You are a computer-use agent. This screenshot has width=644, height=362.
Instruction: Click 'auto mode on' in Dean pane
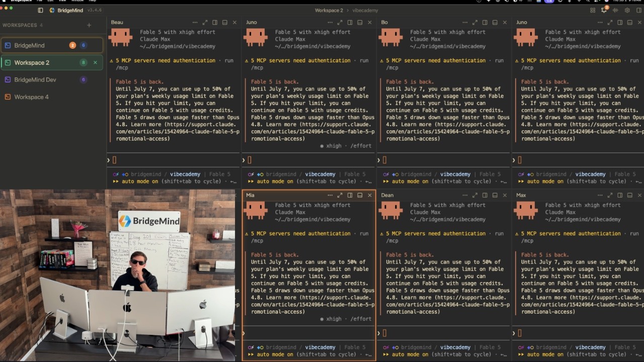(410, 354)
